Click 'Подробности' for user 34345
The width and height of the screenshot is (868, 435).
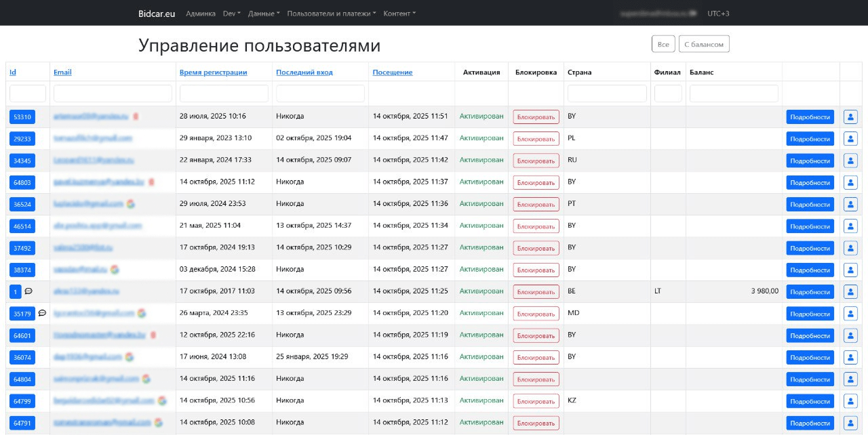[810, 161]
